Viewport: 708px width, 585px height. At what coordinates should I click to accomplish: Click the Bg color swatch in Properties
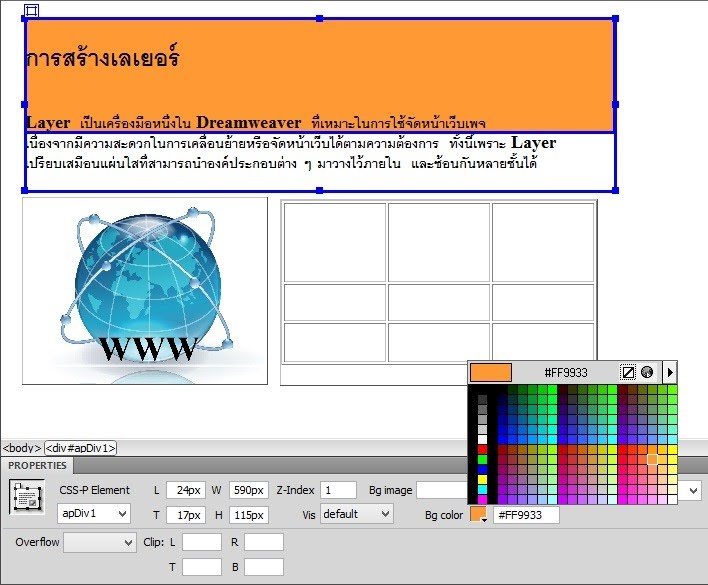[478, 514]
